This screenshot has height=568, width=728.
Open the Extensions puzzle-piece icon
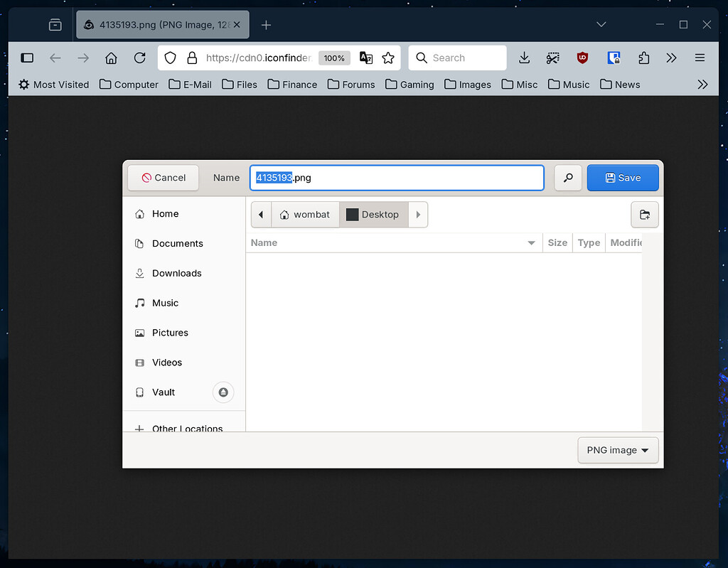643,58
